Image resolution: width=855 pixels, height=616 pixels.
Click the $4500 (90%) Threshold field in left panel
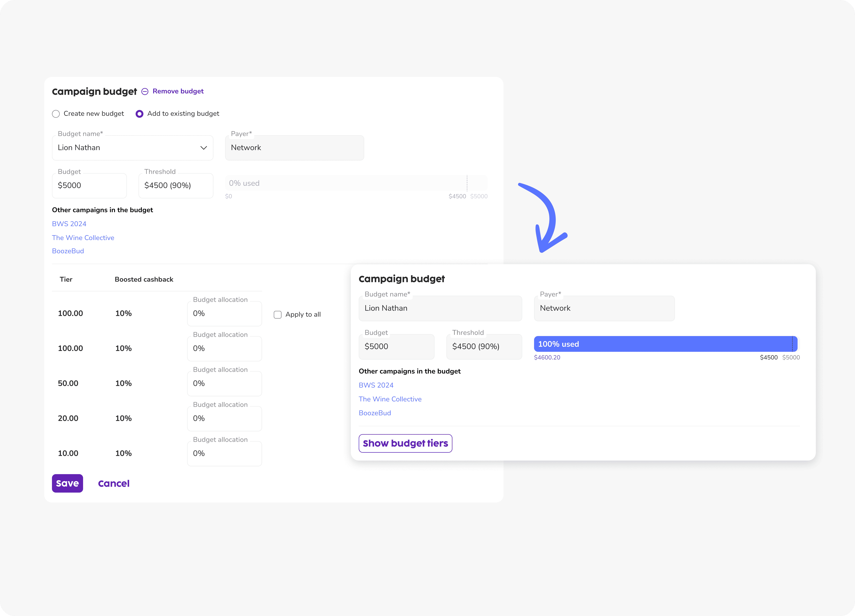point(176,185)
